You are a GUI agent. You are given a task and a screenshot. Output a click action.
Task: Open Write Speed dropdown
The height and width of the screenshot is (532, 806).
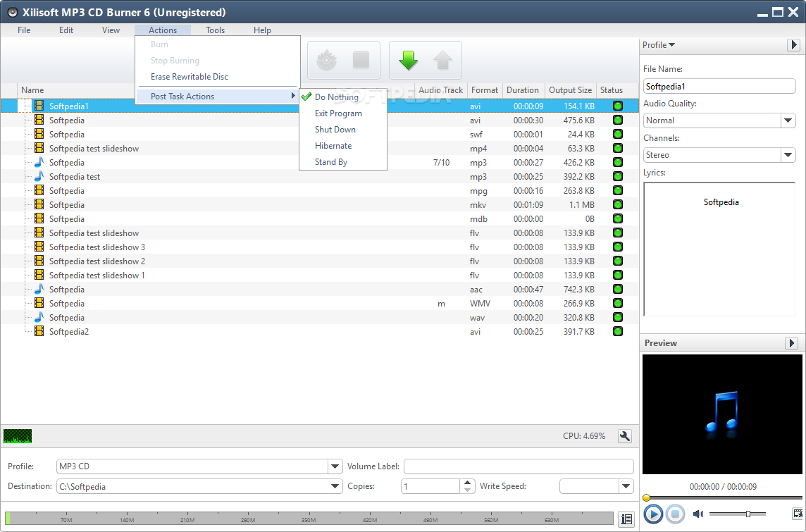click(x=626, y=486)
